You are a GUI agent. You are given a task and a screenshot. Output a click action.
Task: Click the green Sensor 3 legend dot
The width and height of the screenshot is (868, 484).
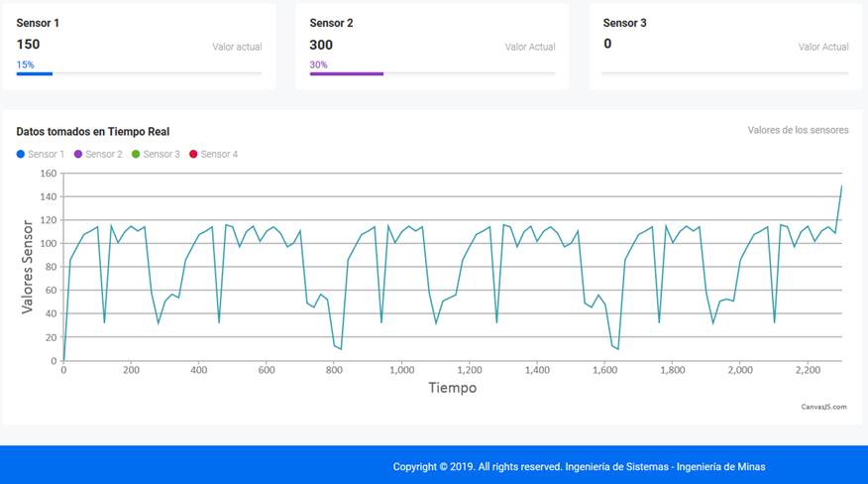[136, 155]
